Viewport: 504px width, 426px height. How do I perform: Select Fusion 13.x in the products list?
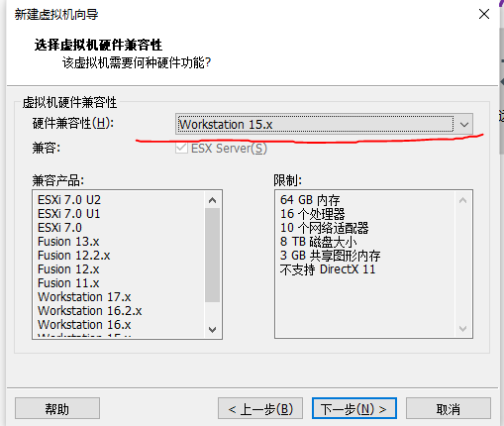[68, 242]
